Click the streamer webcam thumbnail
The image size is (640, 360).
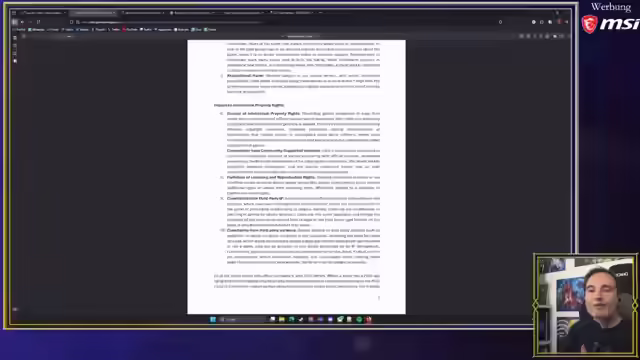coord(585,304)
